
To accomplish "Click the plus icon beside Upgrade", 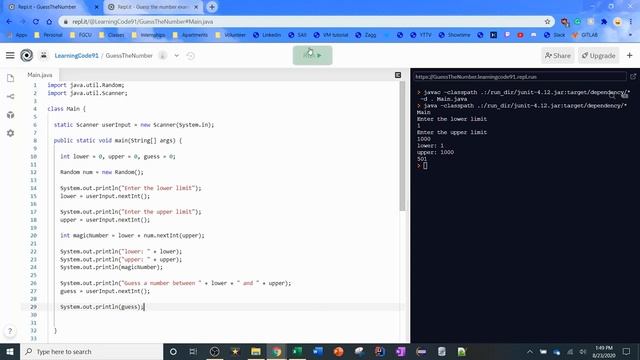I will click(x=629, y=55).
